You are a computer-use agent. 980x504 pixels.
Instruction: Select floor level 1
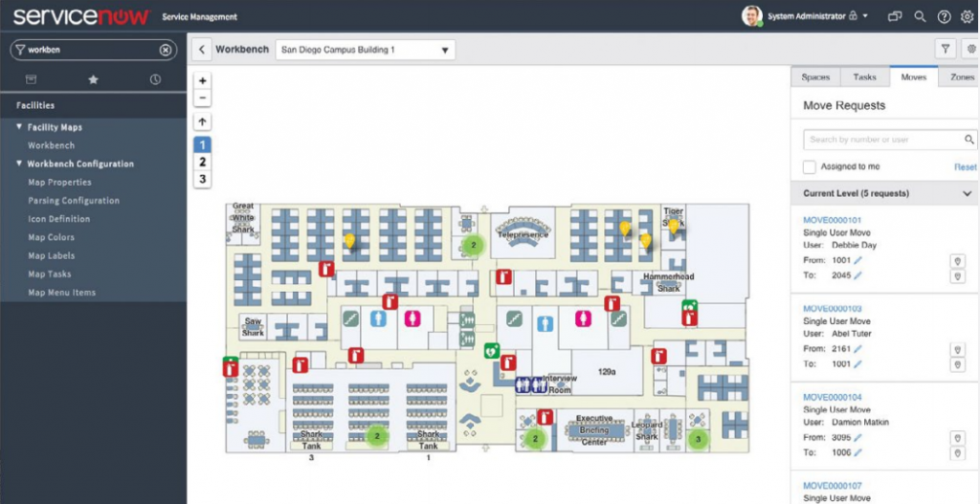pyautogui.click(x=202, y=145)
